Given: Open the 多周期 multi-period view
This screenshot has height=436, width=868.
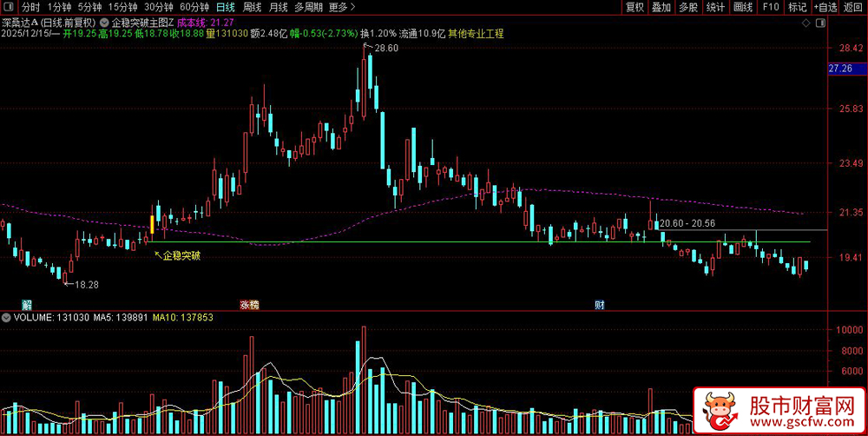Looking at the screenshot, I should (x=308, y=7).
